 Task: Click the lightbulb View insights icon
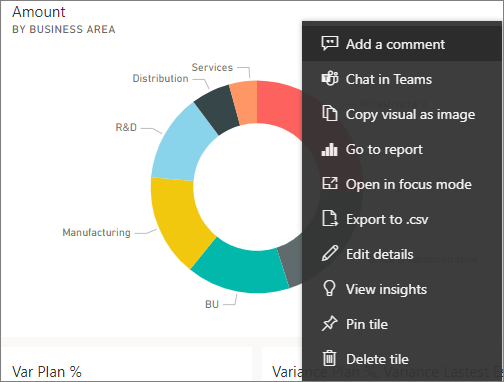(329, 288)
